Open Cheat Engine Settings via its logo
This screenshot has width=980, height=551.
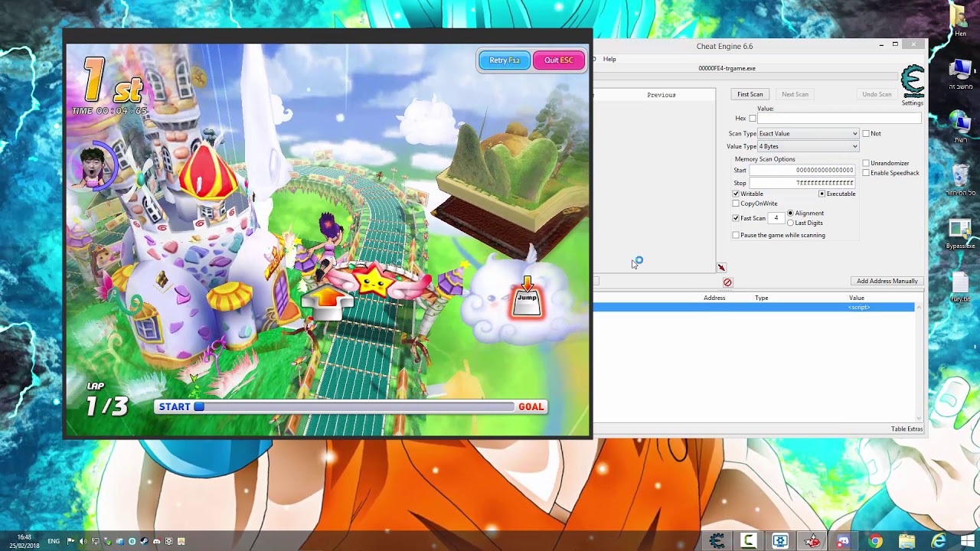click(x=913, y=81)
